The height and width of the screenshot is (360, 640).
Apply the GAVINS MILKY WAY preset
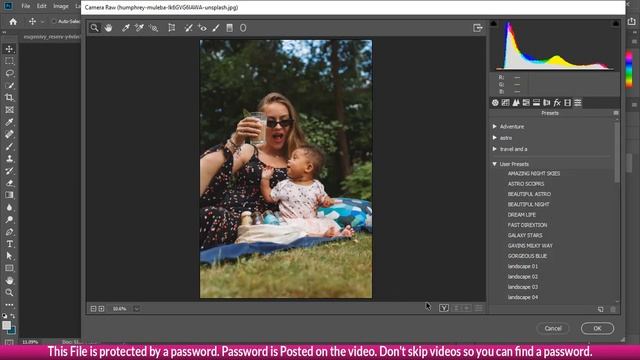(530, 246)
